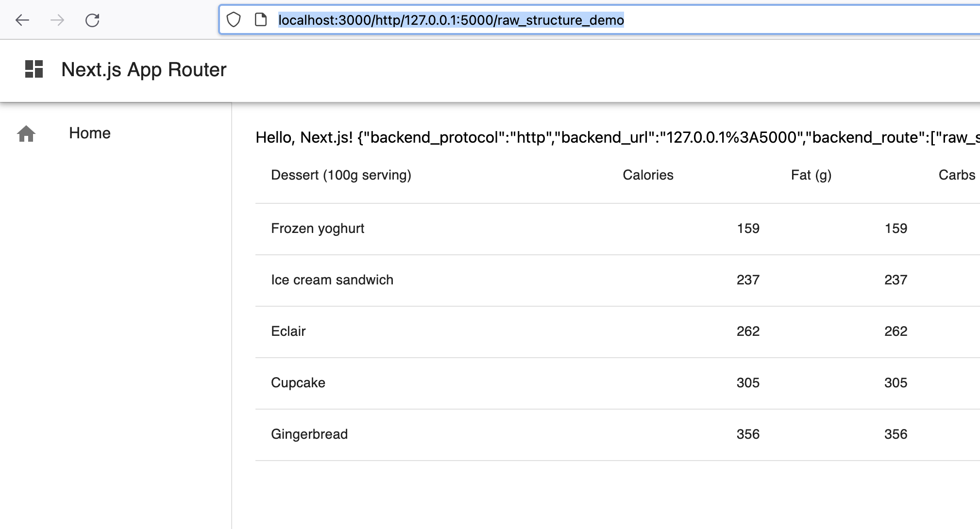Click the Calories column header
980x529 pixels.
pos(648,175)
